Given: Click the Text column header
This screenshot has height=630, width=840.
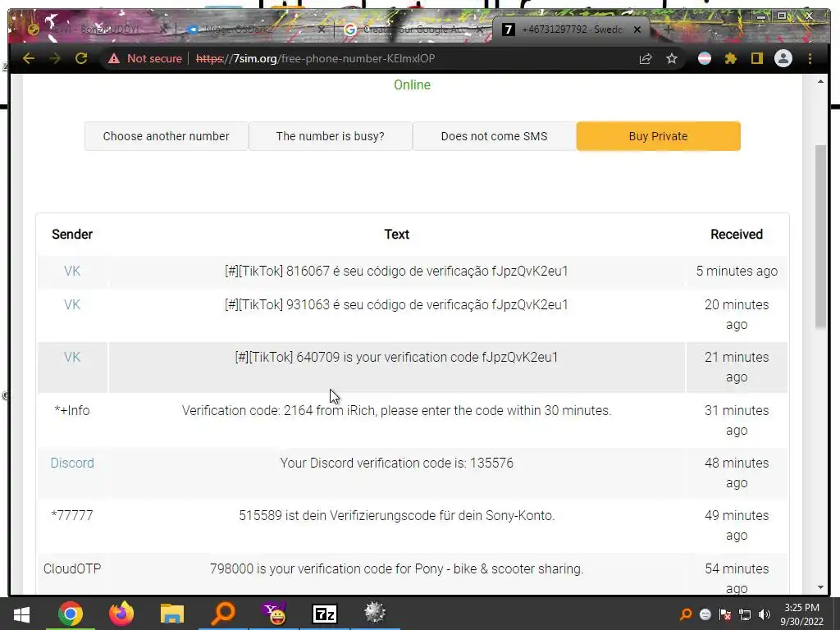Looking at the screenshot, I should (396, 234).
